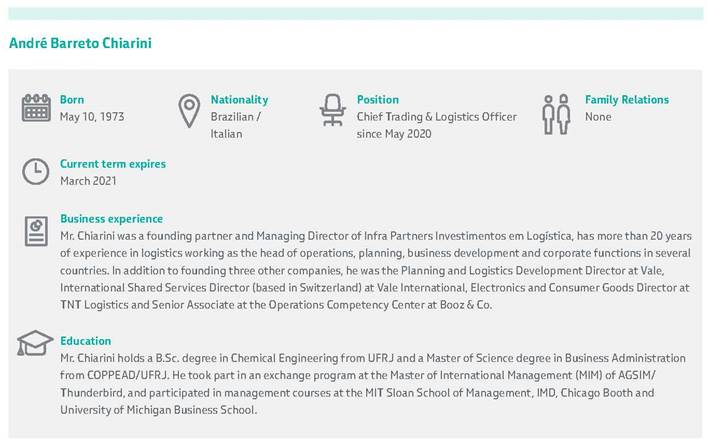Click the birth date May 10, 1973
This screenshot has height=447, width=709.
coord(92,117)
